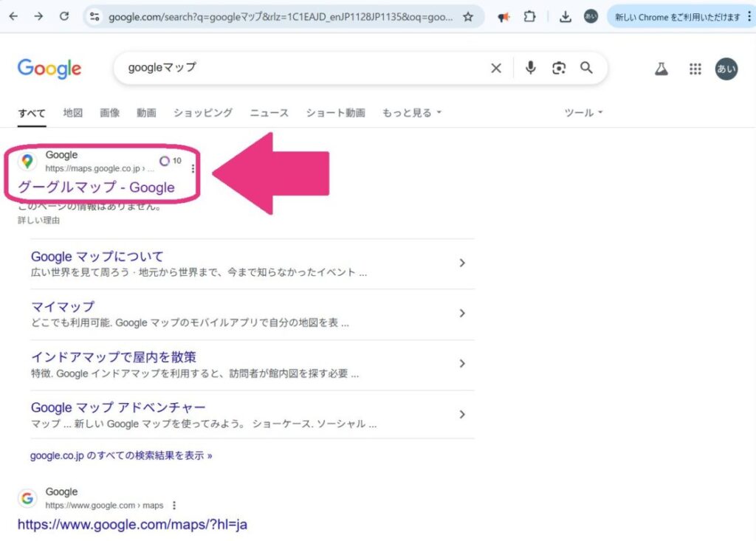Start voice search with microphone

pos(530,68)
